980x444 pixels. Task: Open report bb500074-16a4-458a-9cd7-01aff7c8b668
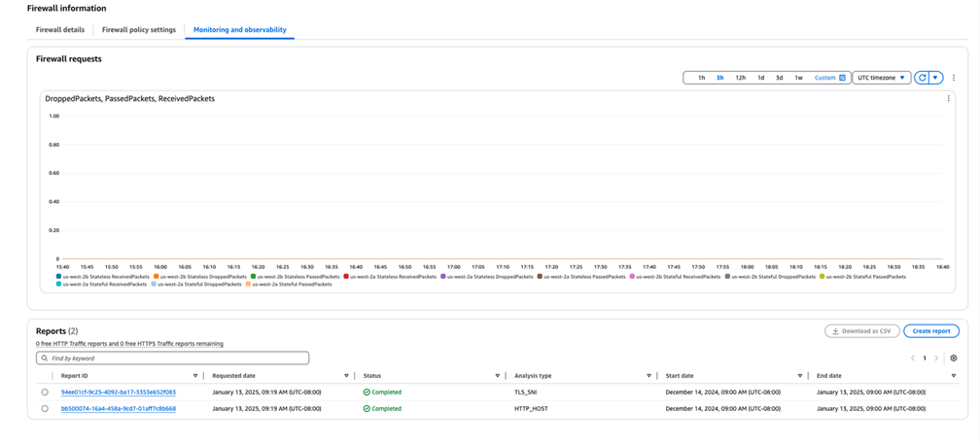119,408
